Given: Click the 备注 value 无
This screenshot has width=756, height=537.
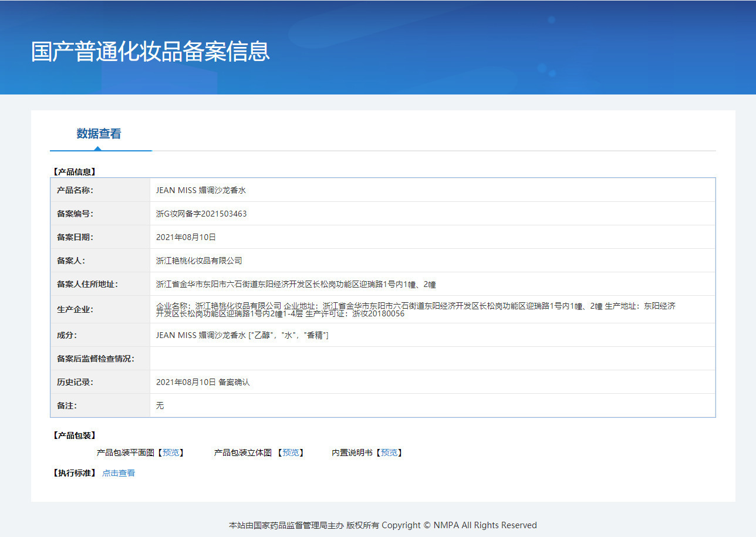Looking at the screenshot, I should click(x=160, y=406).
